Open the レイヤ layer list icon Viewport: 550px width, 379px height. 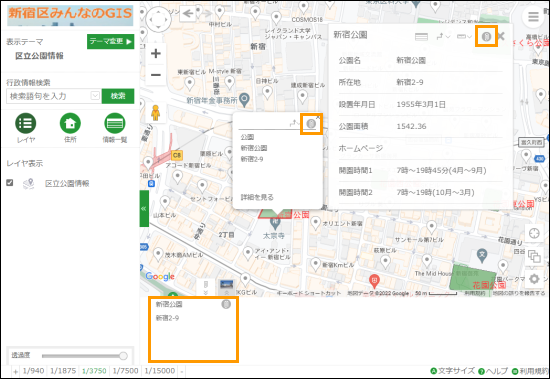25,123
